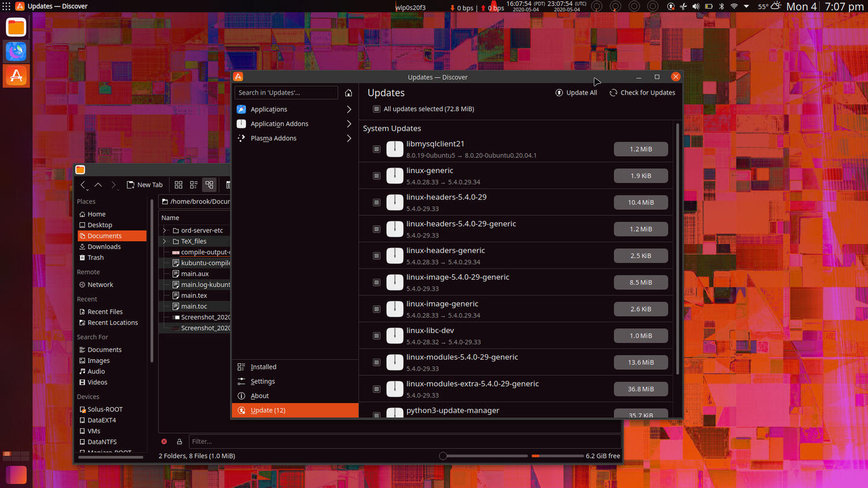The width and height of the screenshot is (868, 488).
Task: Go up one folder in Dolphin
Action: (98, 185)
